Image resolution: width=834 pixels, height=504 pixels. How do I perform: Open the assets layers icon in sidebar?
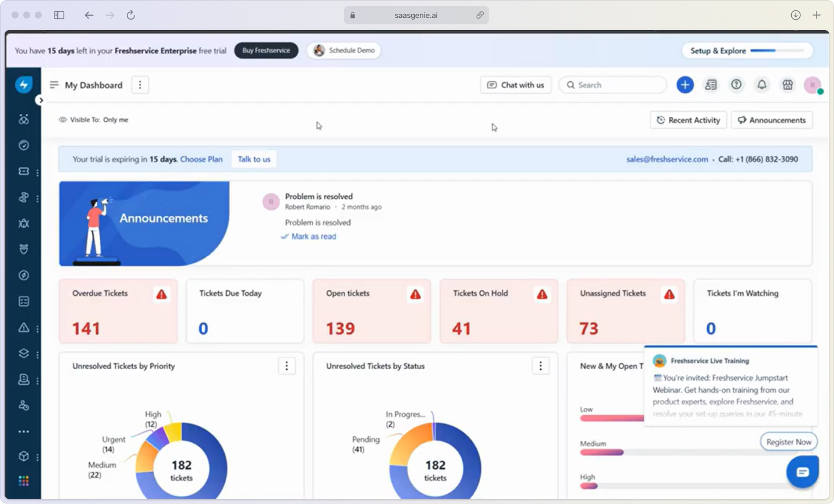pos(24,354)
